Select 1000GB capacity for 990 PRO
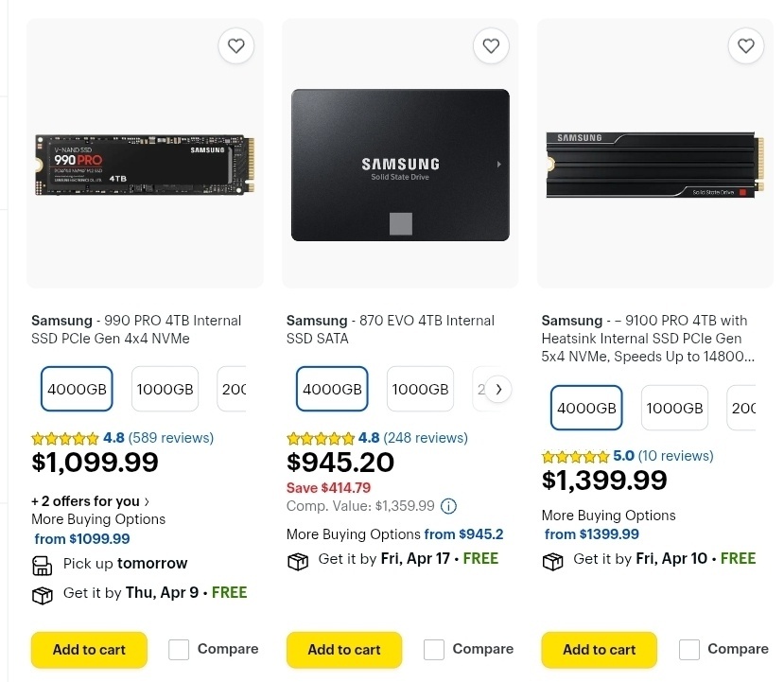This screenshot has width=784, height=682. point(165,389)
